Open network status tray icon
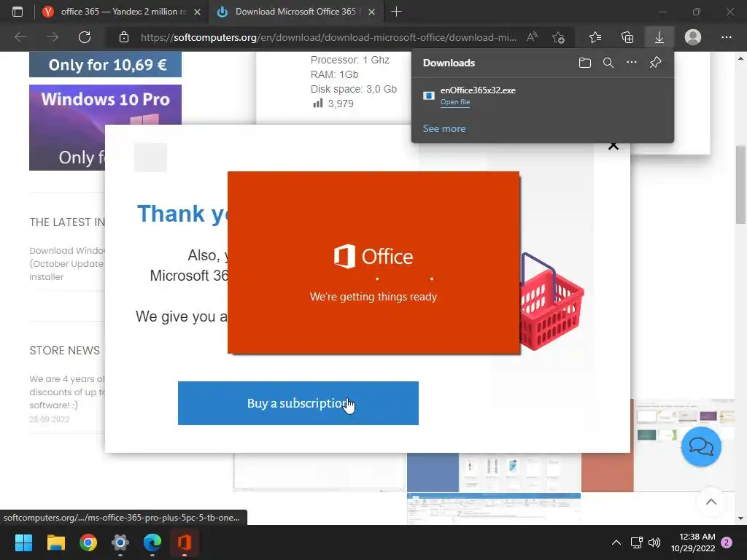747x560 pixels. [636, 542]
